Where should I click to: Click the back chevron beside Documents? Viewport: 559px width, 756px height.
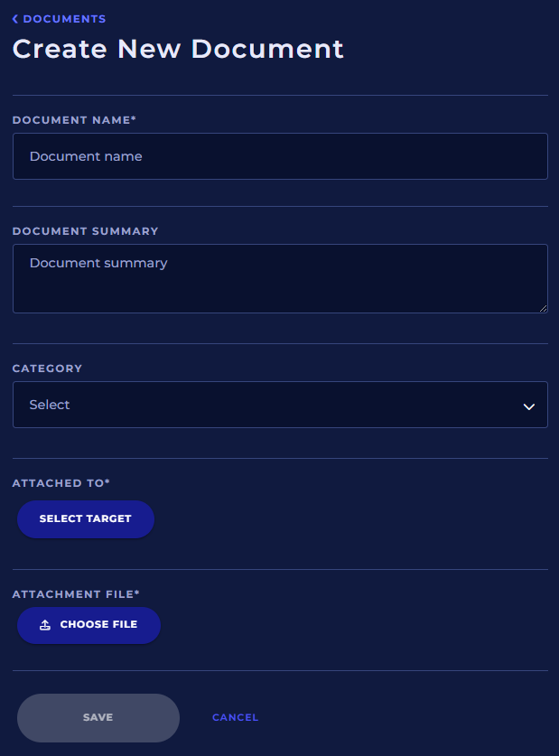pyautogui.click(x=15, y=19)
